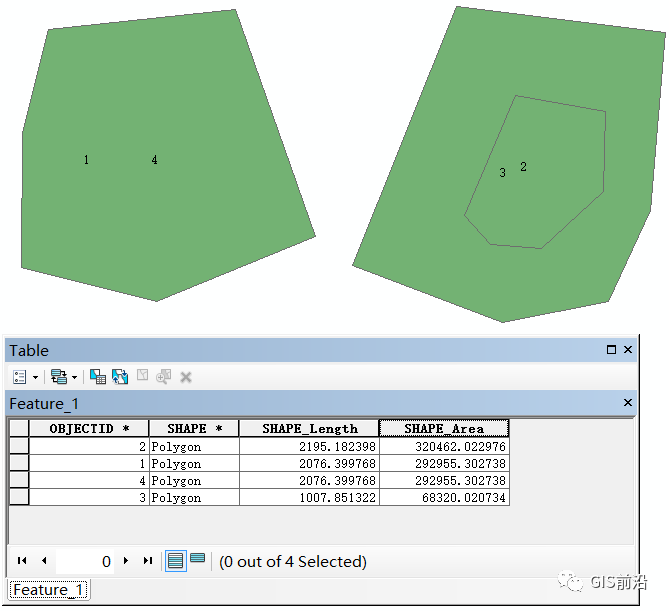Click the Select By Attributes icon
Screen dimensions: 669x611
(98, 377)
